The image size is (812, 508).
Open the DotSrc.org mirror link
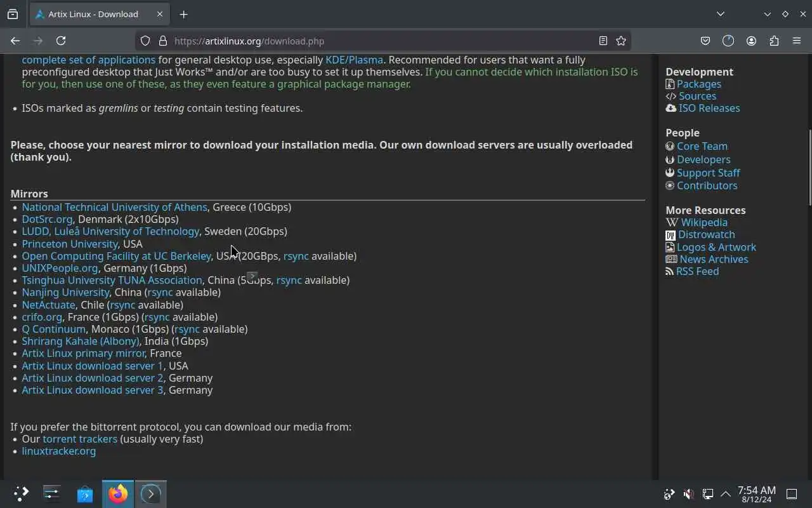tap(47, 219)
